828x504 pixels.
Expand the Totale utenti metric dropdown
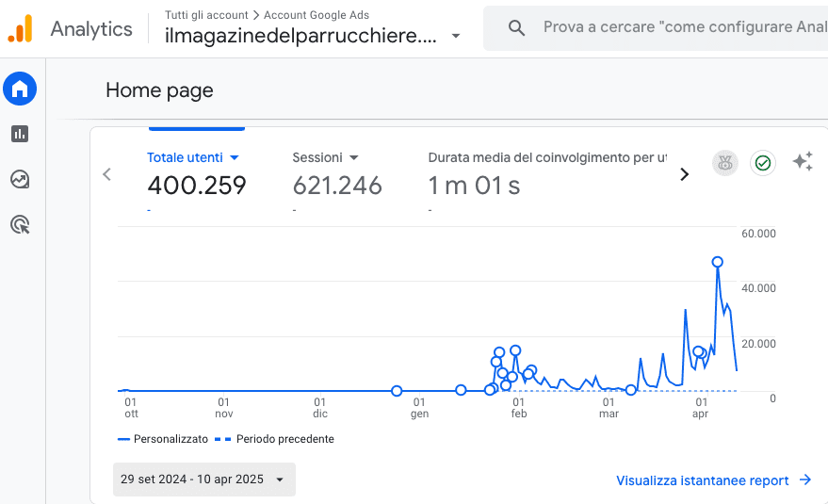click(235, 157)
